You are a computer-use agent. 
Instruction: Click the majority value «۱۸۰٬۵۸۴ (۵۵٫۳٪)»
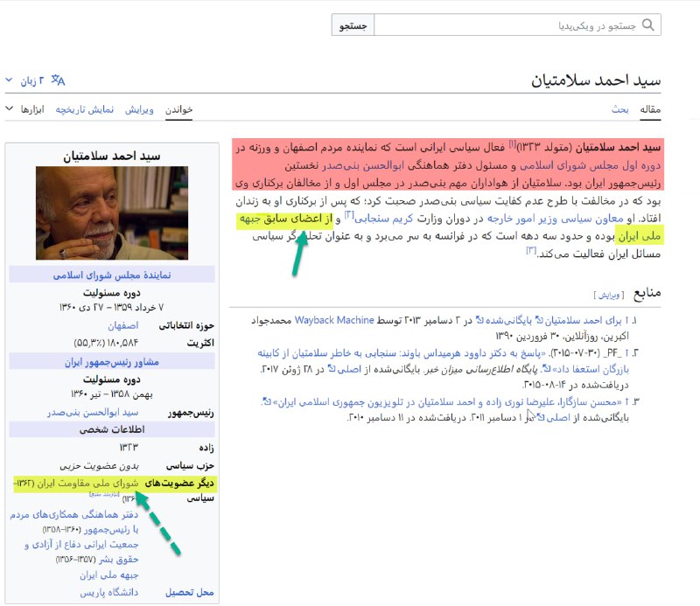point(106,343)
